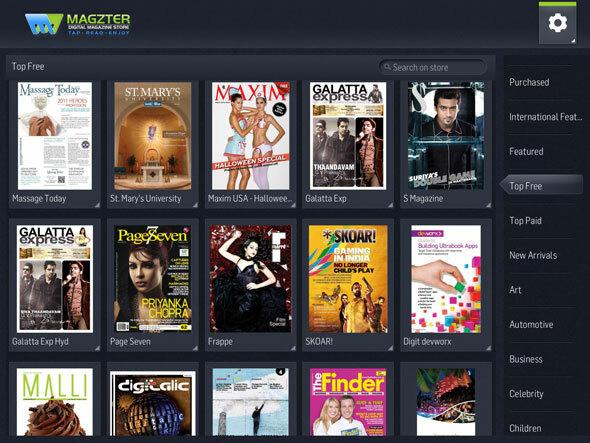Screen dimensions: 590x443
Task: Open the MALLI magazine cover
Action: (x=55, y=402)
